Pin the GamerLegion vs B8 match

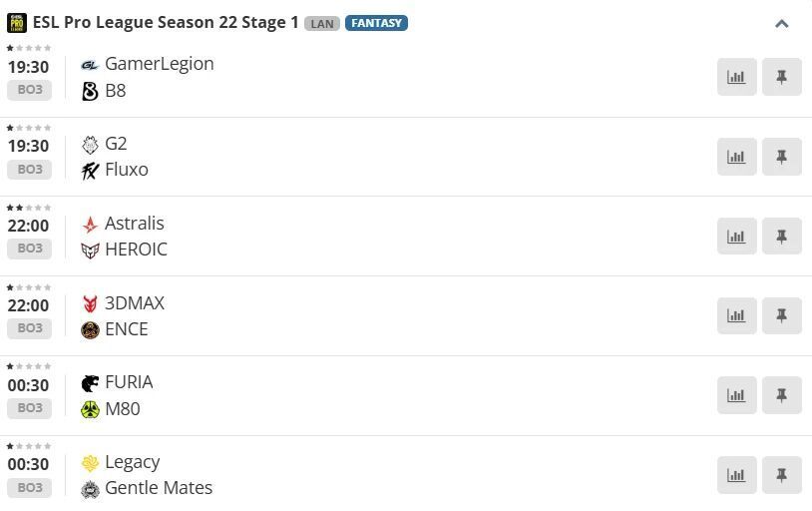click(x=781, y=77)
